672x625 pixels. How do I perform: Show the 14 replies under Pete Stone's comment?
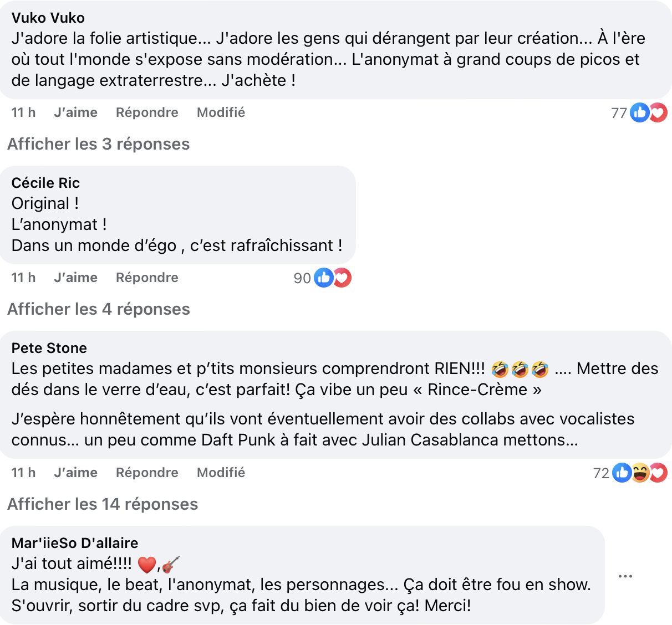102,504
